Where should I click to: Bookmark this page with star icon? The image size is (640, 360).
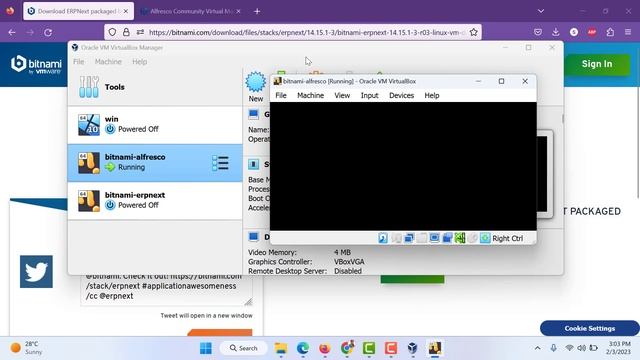(473, 32)
